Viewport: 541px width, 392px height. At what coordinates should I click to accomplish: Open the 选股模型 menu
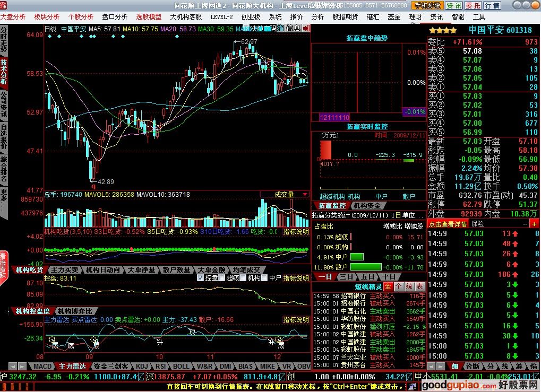click(149, 17)
